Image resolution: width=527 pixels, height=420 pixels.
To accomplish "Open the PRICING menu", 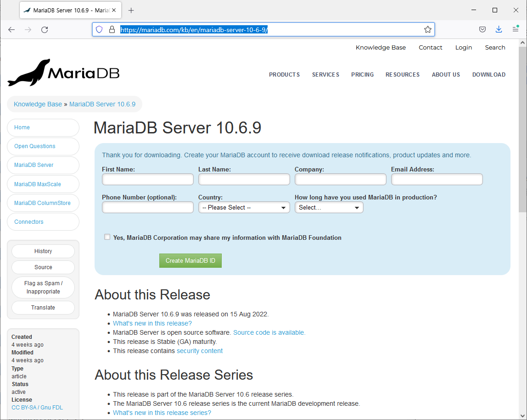I will pos(362,75).
